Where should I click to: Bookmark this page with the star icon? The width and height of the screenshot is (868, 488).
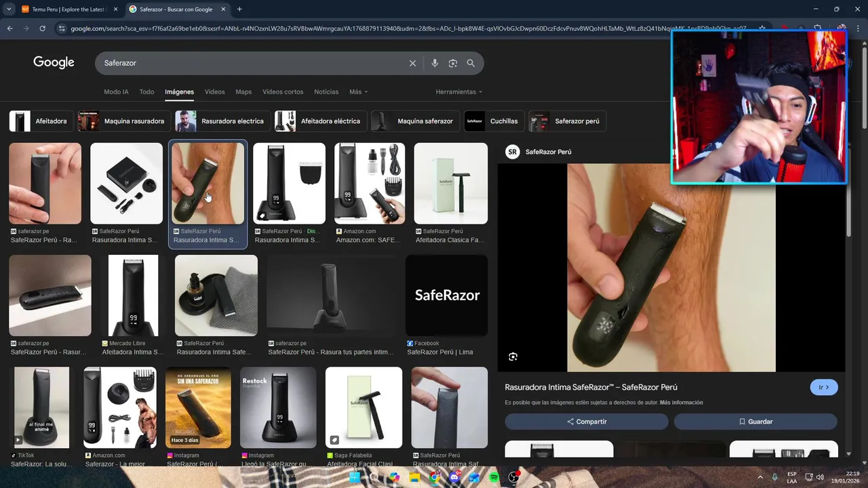(x=762, y=28)
